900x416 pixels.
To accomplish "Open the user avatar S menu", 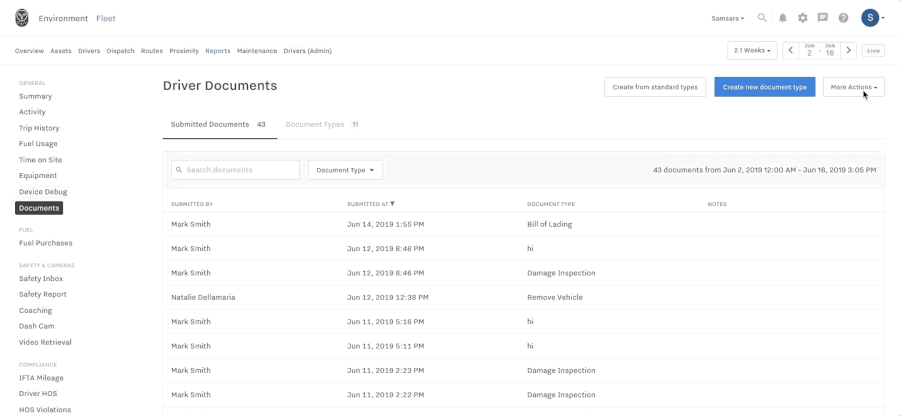I will (x=872, y=18).
